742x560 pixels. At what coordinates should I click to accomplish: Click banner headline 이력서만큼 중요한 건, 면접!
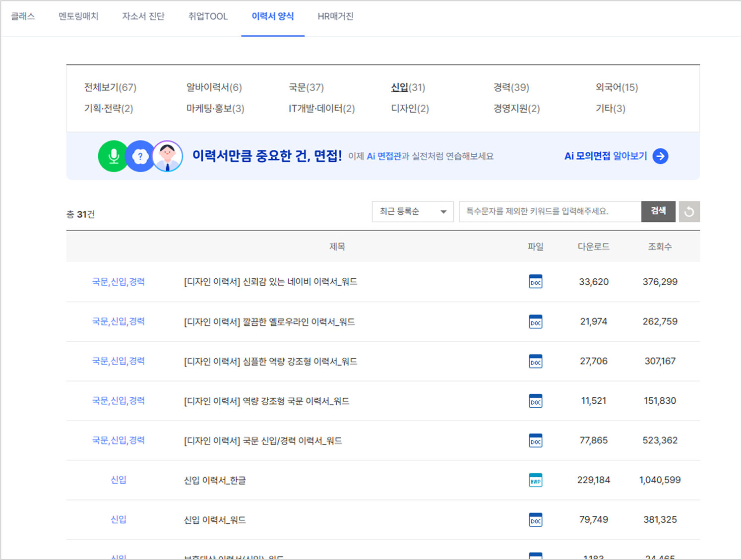click(x=267, y=156)
